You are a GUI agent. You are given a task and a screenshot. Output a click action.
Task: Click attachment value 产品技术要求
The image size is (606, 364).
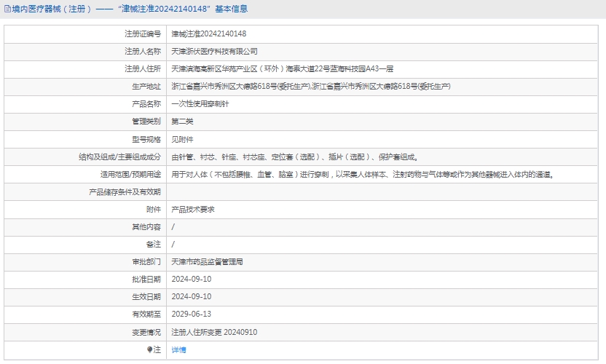[192, 209]
